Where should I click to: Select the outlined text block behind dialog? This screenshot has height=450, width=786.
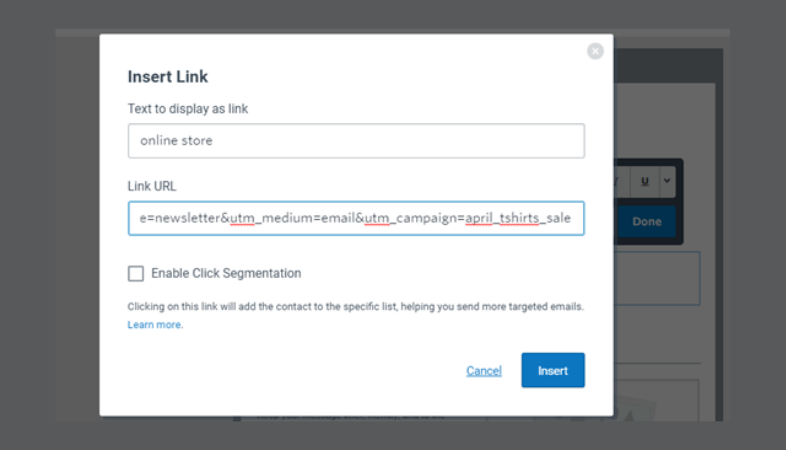click(x=657, y=279)
